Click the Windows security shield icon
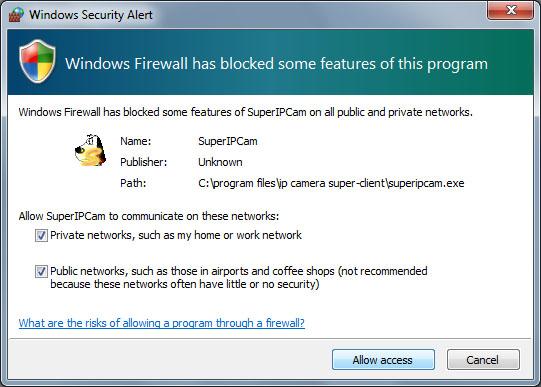Image resolution: width=541 pixels, height=387 pixels. pyautogui.click(x=37, y=61)
